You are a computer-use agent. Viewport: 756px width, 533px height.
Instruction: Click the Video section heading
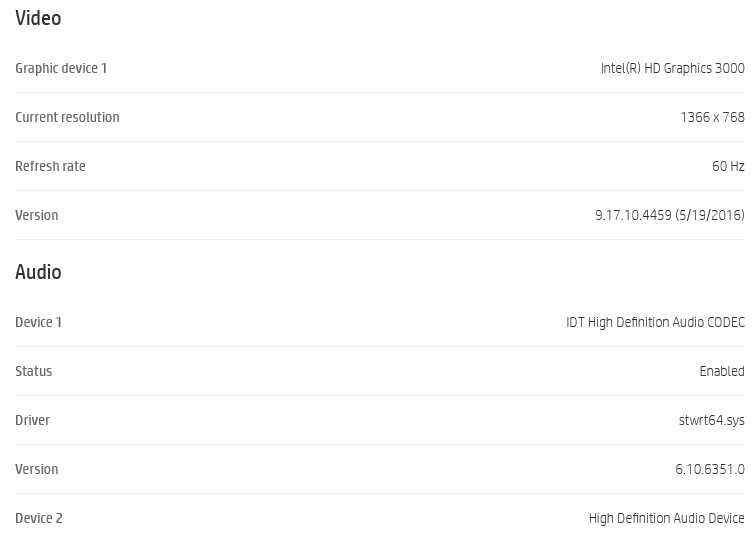pos(38,18)
